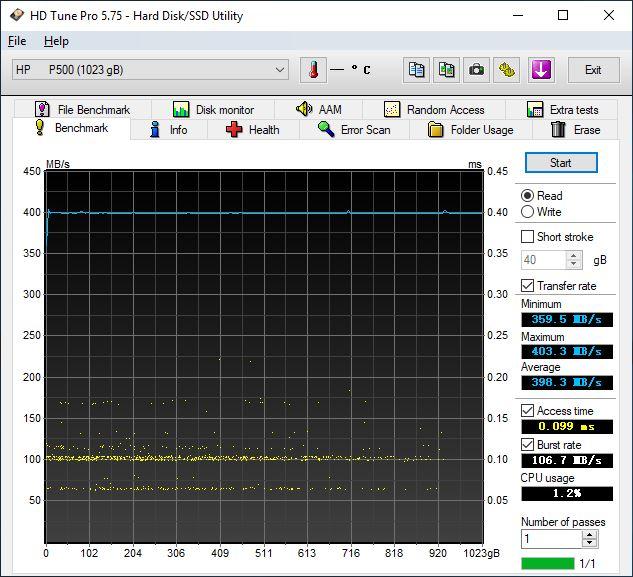Click the 1.2% CPU usage value
The width and height of the screenshot is (633, 577).
pyautogui.click(x=567, y=493)
